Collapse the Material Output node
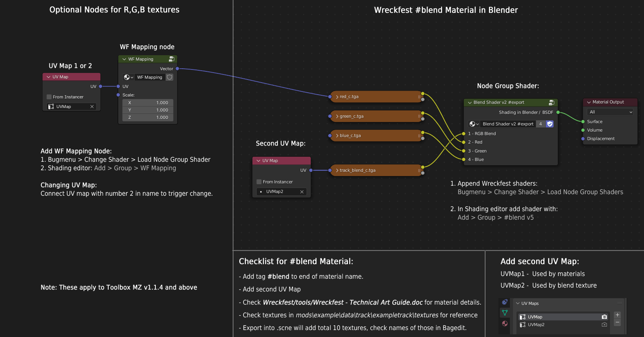The image size is (644, 337). 589,102
